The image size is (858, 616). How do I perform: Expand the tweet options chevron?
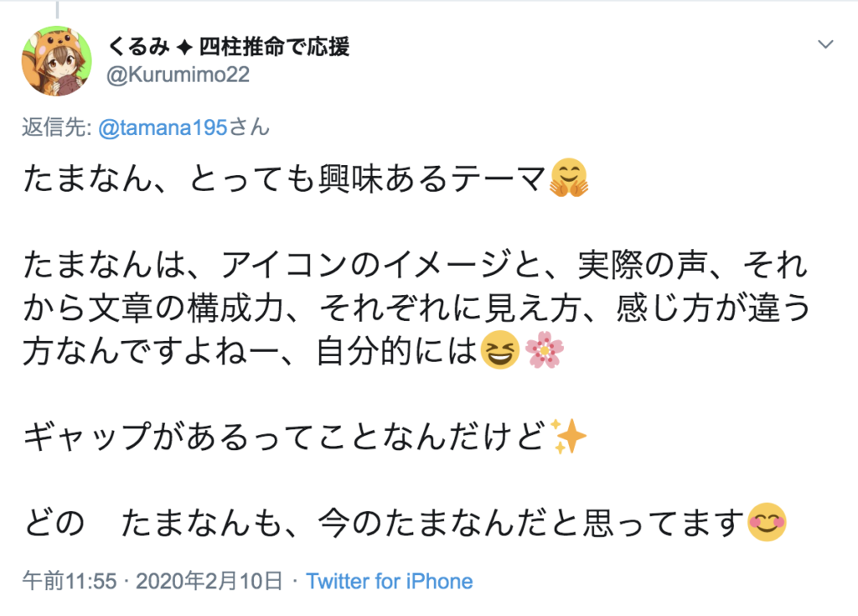pos(825,44)
